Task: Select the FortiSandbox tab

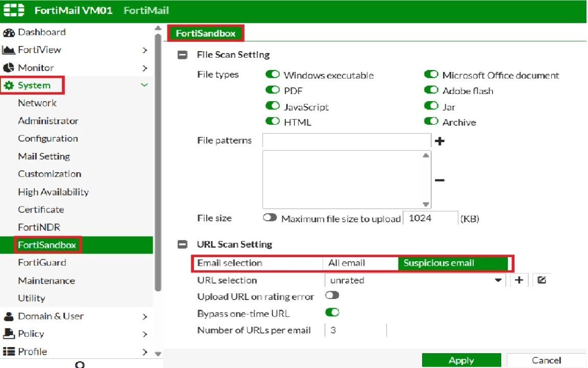Action: click(x=206, y=33)
